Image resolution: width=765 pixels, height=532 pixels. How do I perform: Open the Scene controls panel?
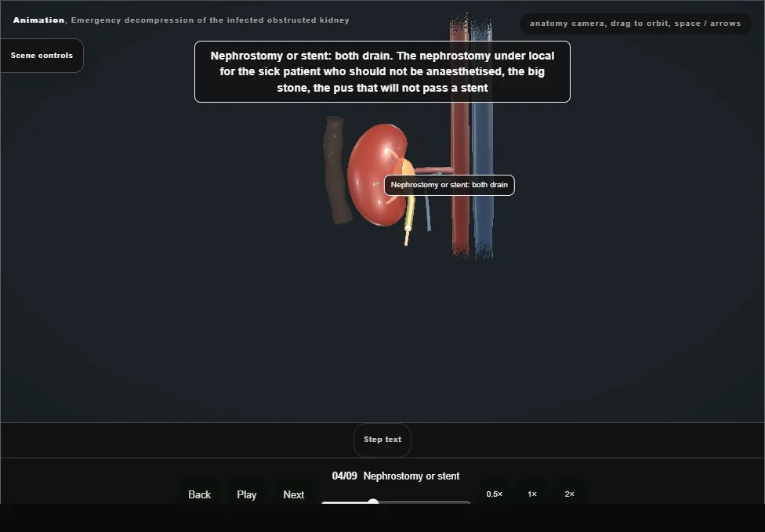click(x=42, y=56)
